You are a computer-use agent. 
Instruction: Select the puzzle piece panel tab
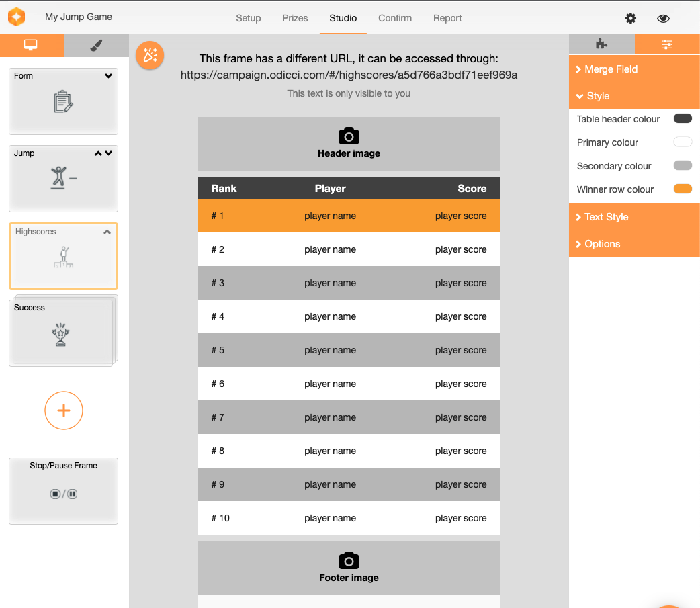(601, 44)
